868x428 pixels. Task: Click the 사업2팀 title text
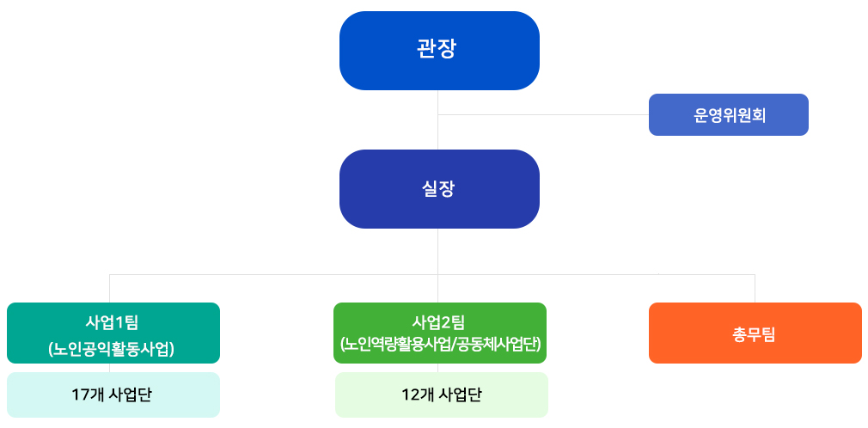439,321
